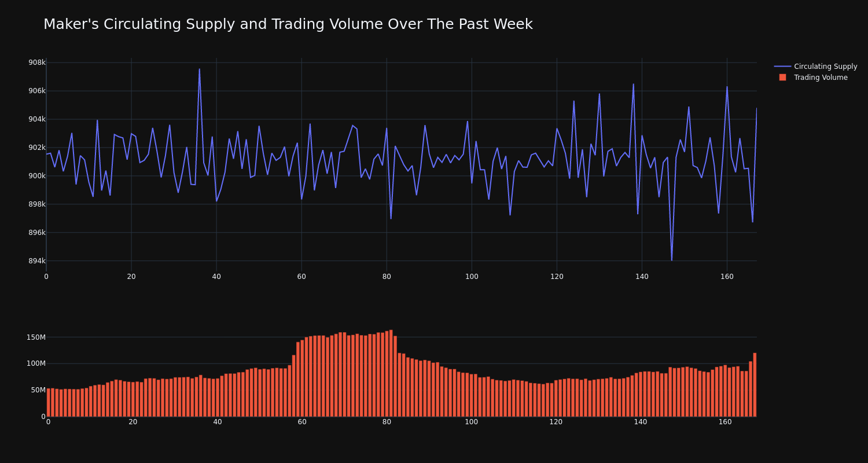The height and width of the screenshot is (463, 868).
Task: Click x-axis label 60 on volume chart
Action: tap(302, 422)
